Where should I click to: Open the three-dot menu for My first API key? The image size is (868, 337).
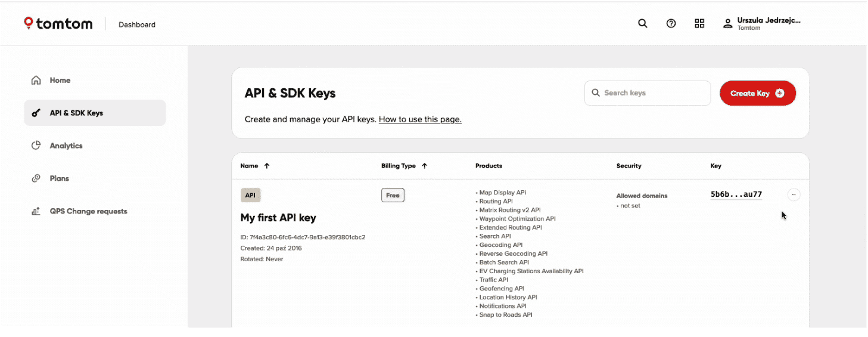[x=794, y=194]
